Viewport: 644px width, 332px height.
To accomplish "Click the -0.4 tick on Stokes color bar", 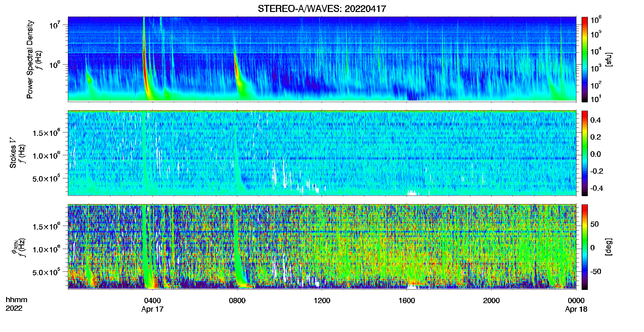I will pos(597,188).
